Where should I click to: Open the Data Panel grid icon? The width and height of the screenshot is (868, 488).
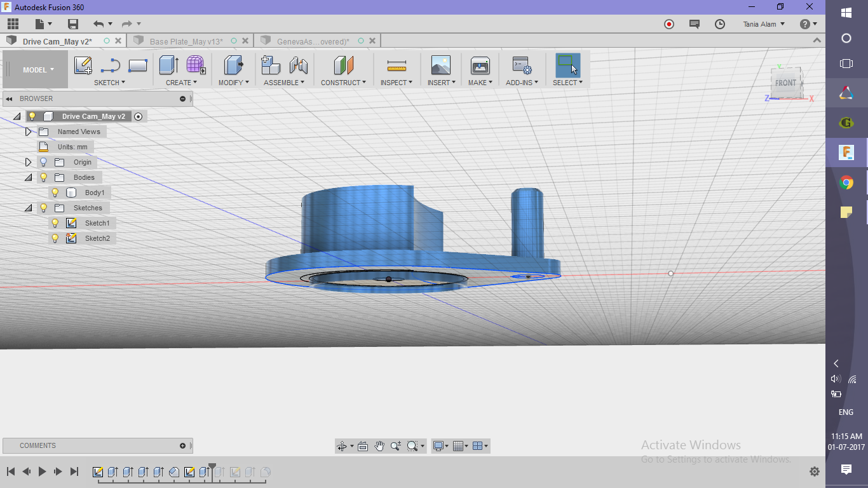(x=13, y=24)
